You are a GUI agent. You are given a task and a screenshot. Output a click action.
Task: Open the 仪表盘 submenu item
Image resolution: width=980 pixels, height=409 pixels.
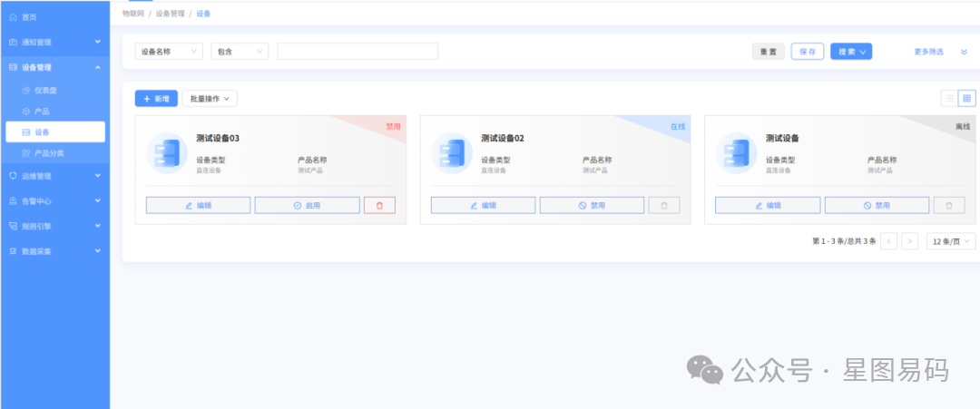coord(55,91)
